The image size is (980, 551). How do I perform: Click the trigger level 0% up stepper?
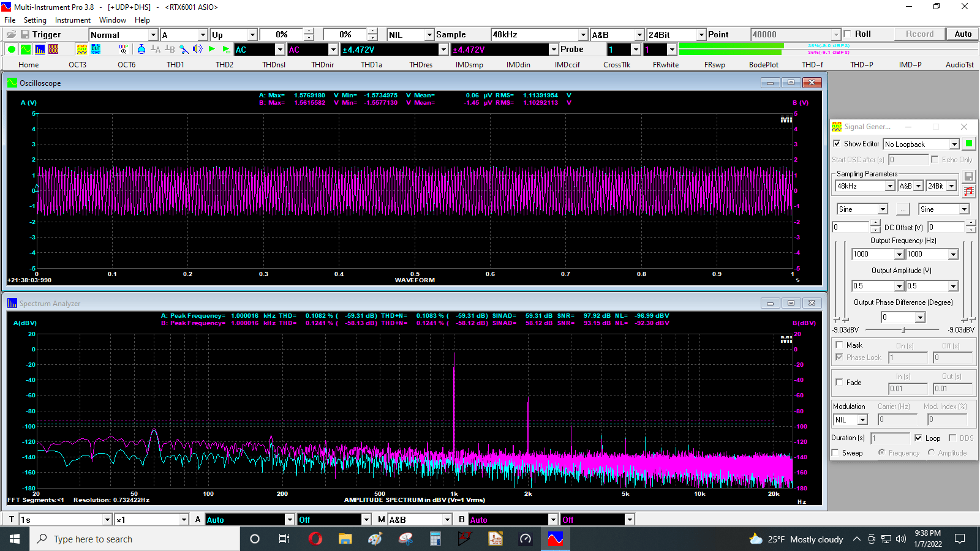309,32
